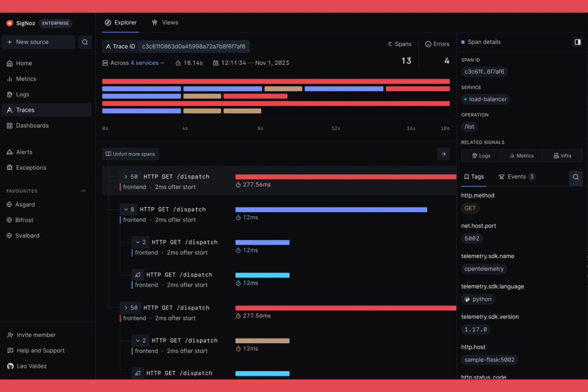View Infra related signals for the span

point(562,156)
